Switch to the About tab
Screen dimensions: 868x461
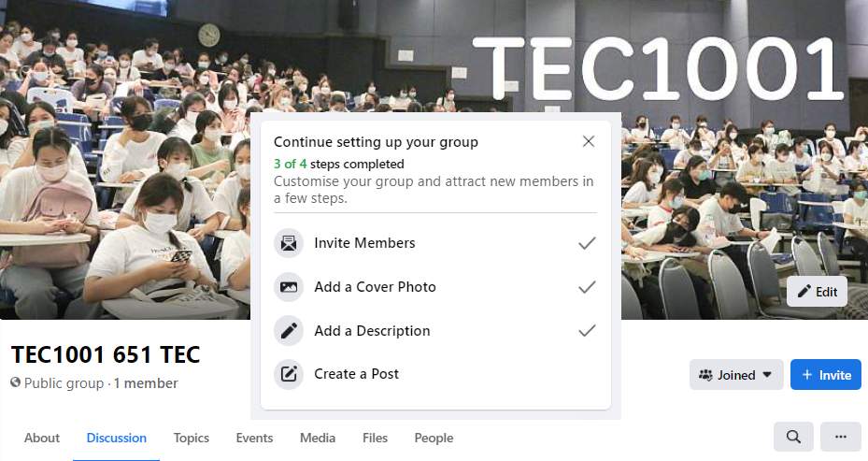42,438
